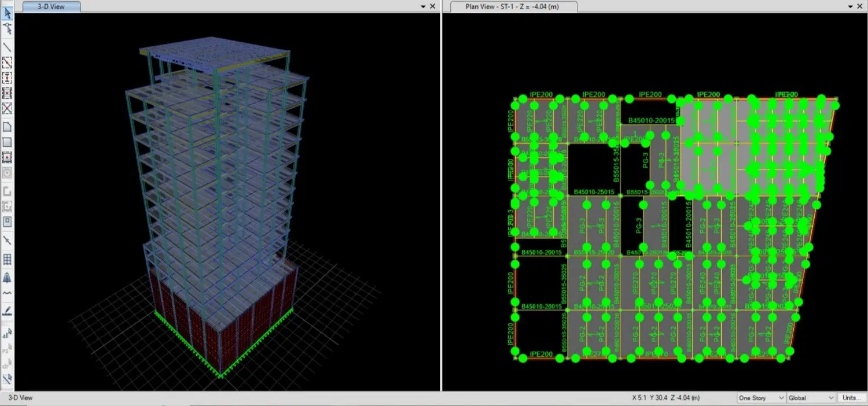Activate the quick draw secondary beams grid tool

pyautogui.click(x=7, y=259)
